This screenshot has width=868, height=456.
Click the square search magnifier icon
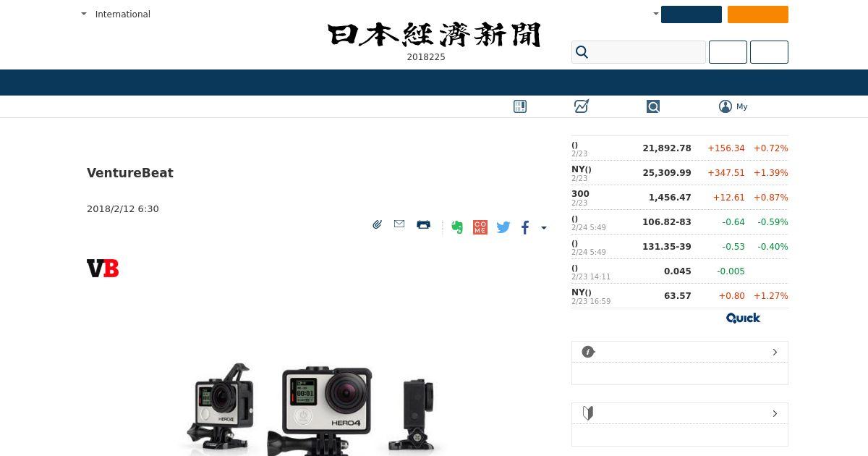(653, 106)
